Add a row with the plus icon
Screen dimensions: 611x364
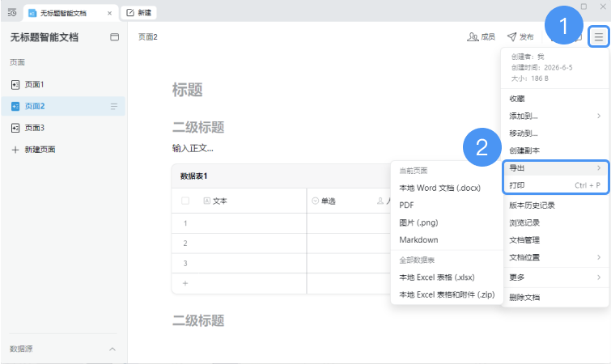[185, 283]
